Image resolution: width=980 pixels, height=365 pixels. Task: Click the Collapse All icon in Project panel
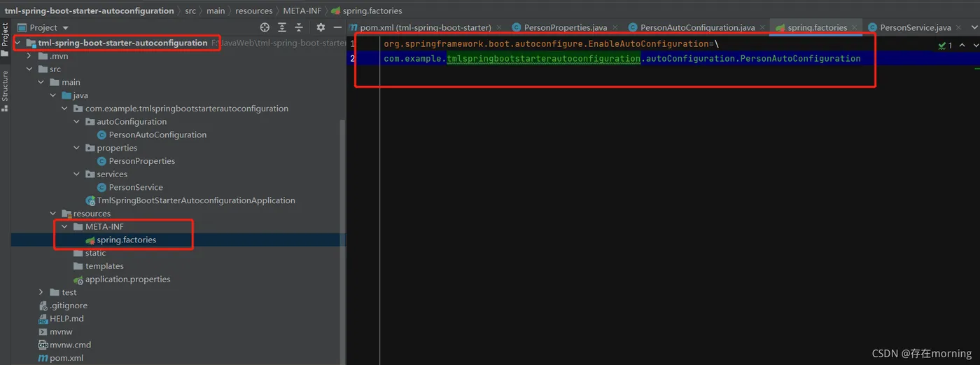tap(299, 27)
